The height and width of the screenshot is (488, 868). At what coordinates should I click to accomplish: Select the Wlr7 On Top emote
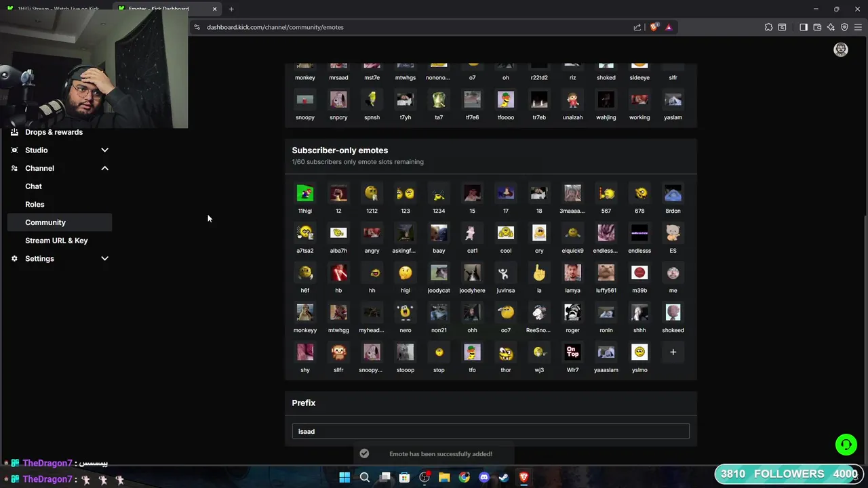(x=572, y=353)
